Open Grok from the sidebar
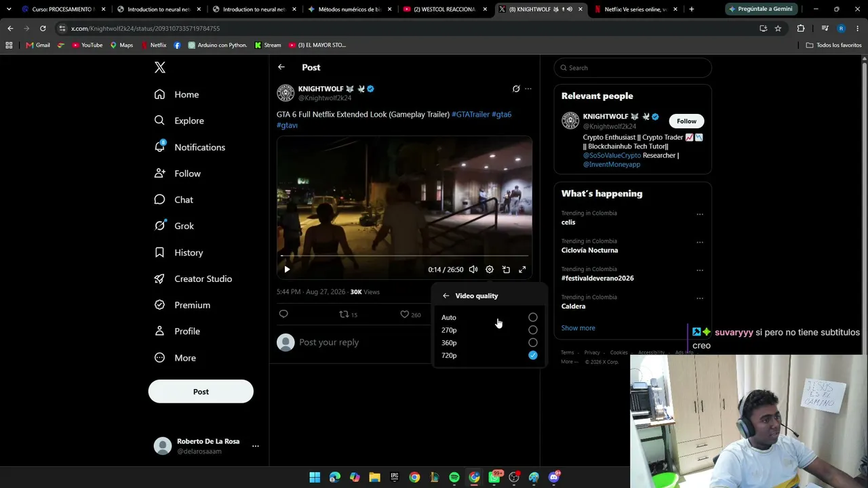The height and width of the screenshot is (488, 868). 174,226
